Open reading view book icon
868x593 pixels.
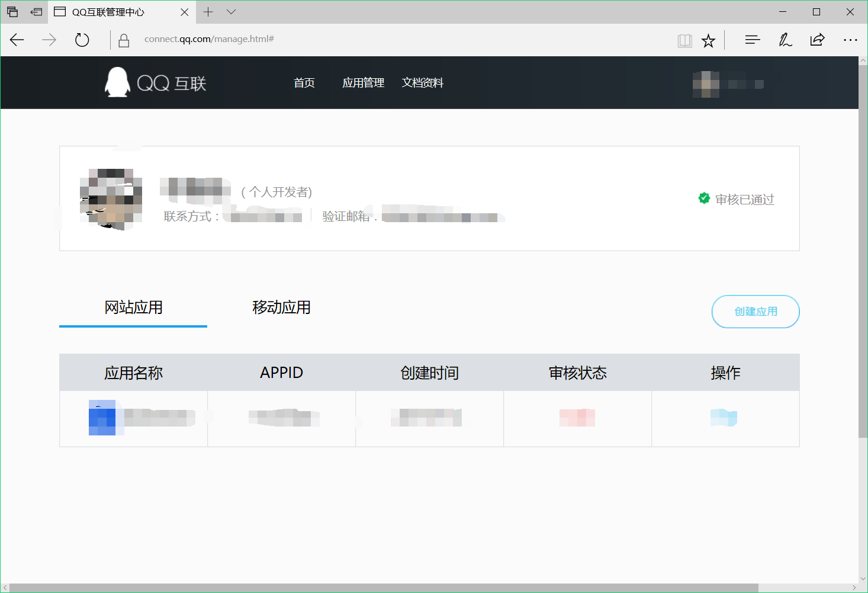tap(684, 40)
